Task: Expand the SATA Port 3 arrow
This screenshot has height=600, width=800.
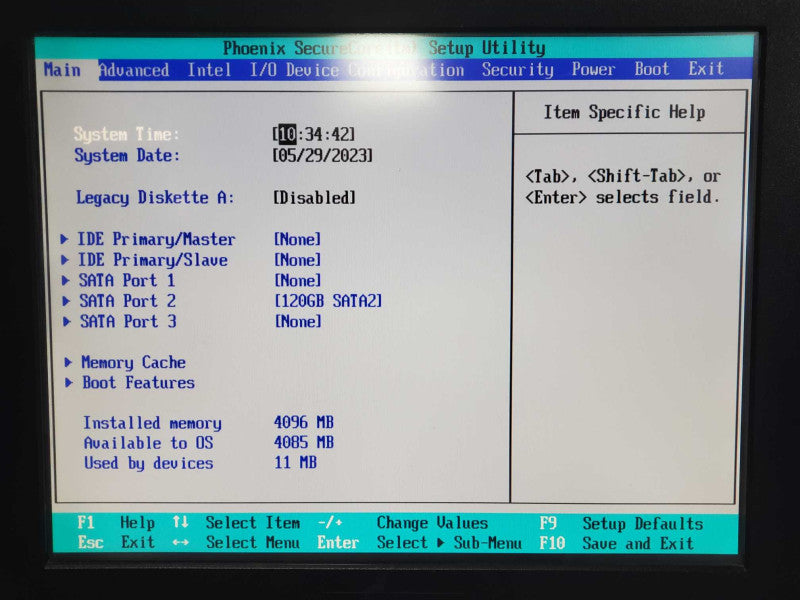Action: pyautogui.click(x=67, y=321)
